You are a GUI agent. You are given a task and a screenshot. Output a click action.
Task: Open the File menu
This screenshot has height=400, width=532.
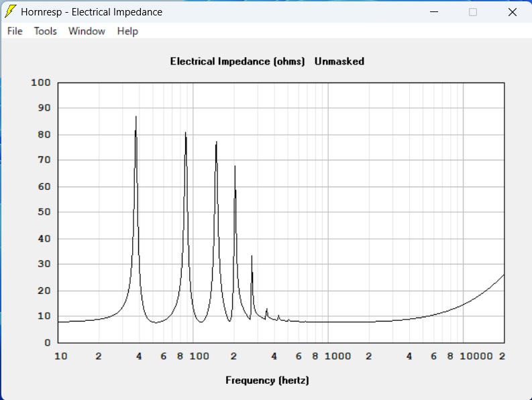[x=15, y=31]
